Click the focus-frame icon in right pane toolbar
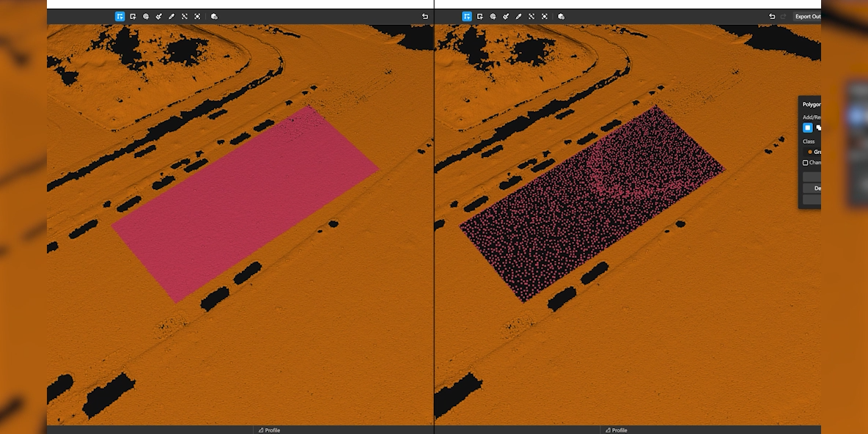 click(545, 16)
